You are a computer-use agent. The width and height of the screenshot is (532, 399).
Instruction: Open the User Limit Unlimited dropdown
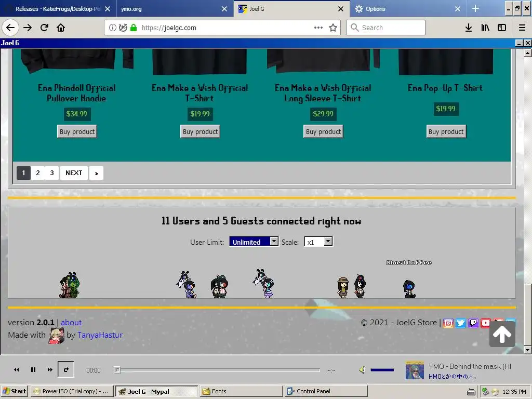[254, 242]
